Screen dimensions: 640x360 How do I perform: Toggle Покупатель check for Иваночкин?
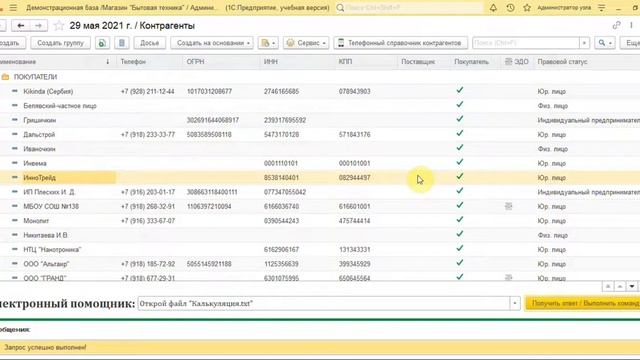tap(460, 148)
